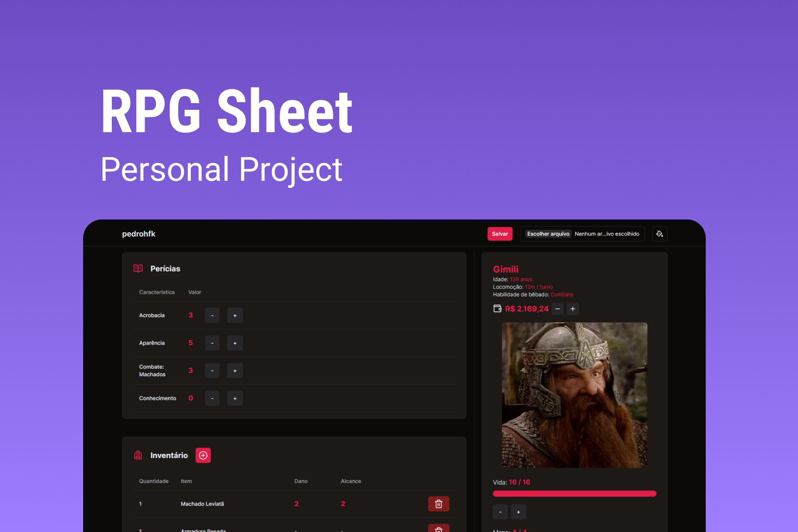Decrease Acrobacia skill value
Screen dimensions: 798x532
[x=212, y=315]
